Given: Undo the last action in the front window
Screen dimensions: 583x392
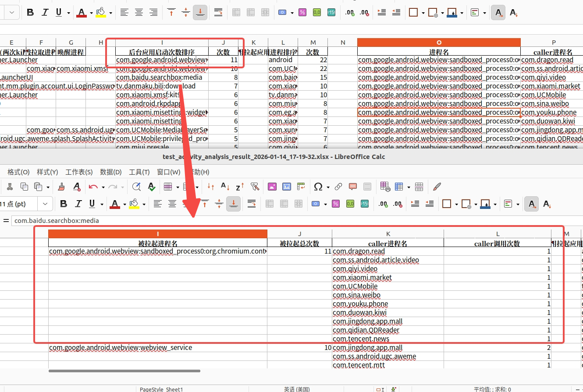Looking at the screenshot, I should 93,187.
